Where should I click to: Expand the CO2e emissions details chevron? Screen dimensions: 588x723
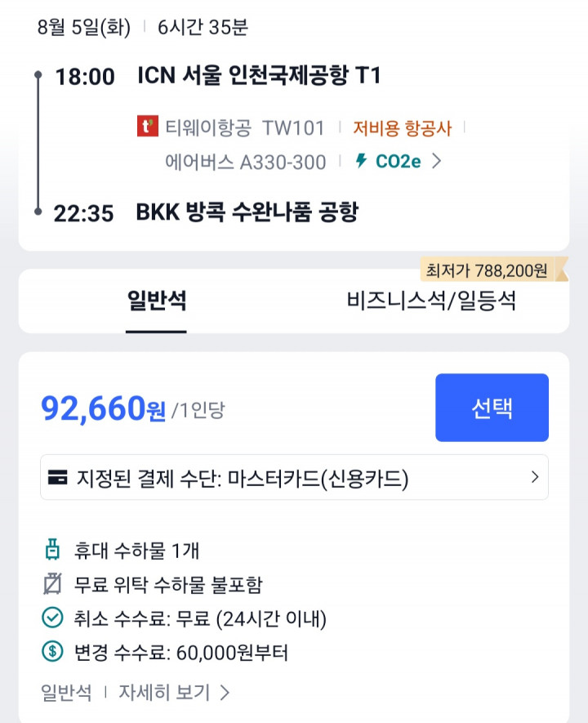coord(436,161)
